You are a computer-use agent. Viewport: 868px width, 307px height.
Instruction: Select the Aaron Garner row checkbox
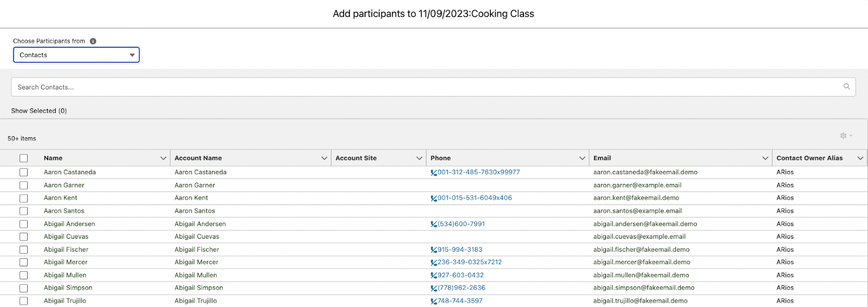click(x=23, y=186)
